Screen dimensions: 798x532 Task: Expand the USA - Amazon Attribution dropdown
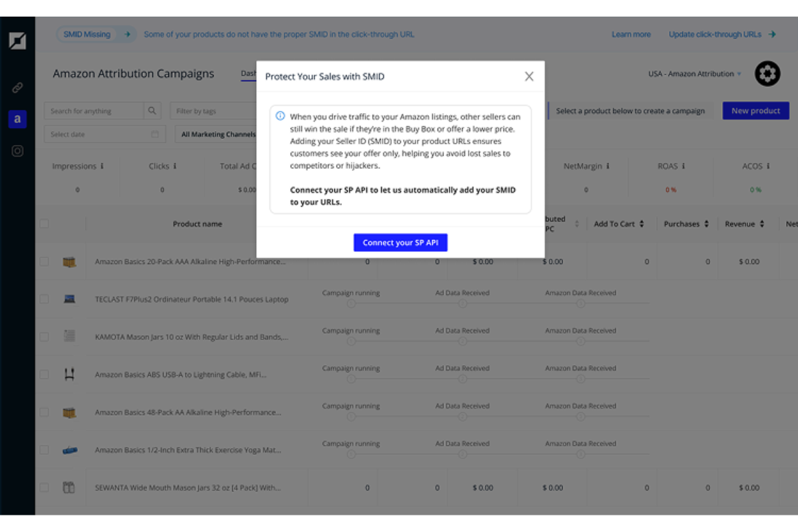click(x=695, y=74)
